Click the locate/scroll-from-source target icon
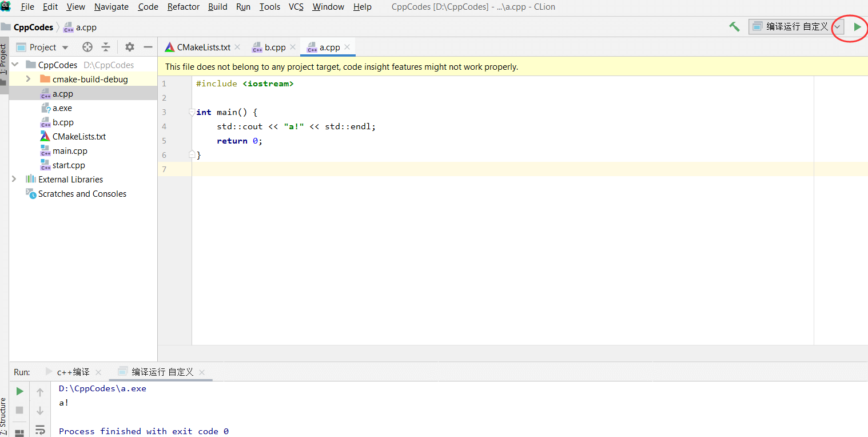The height and width of the screenshot is (437, 868). pyautogui.click(x=87, y=47)
